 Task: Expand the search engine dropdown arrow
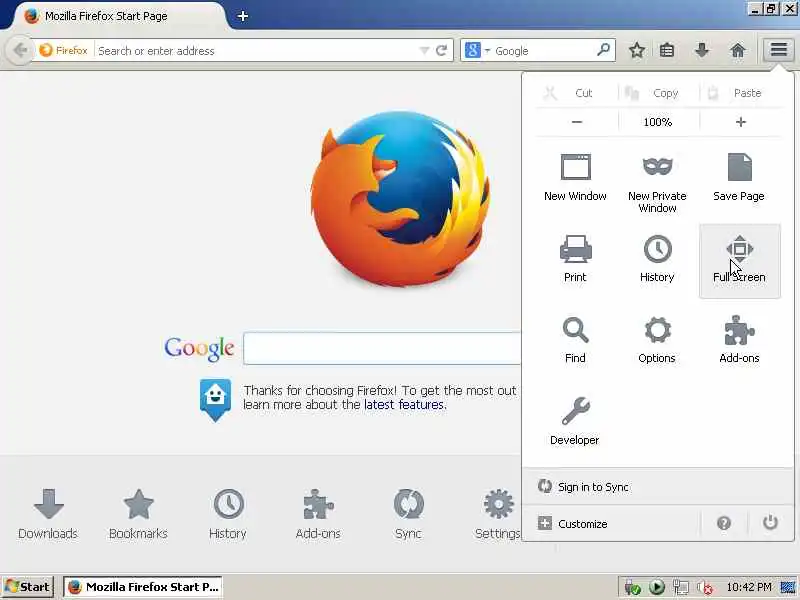(x=487, y=51)
